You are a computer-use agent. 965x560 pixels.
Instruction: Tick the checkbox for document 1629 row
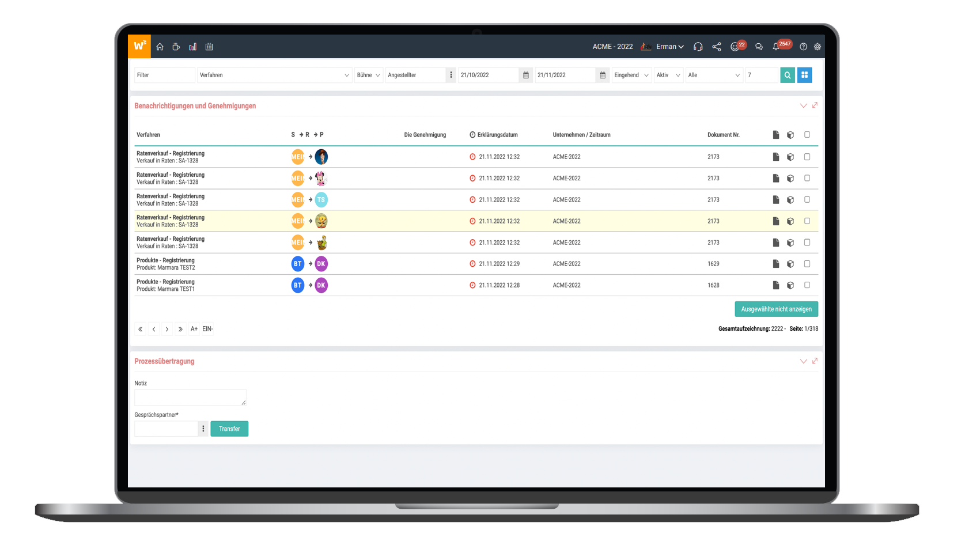pos(807,264)
